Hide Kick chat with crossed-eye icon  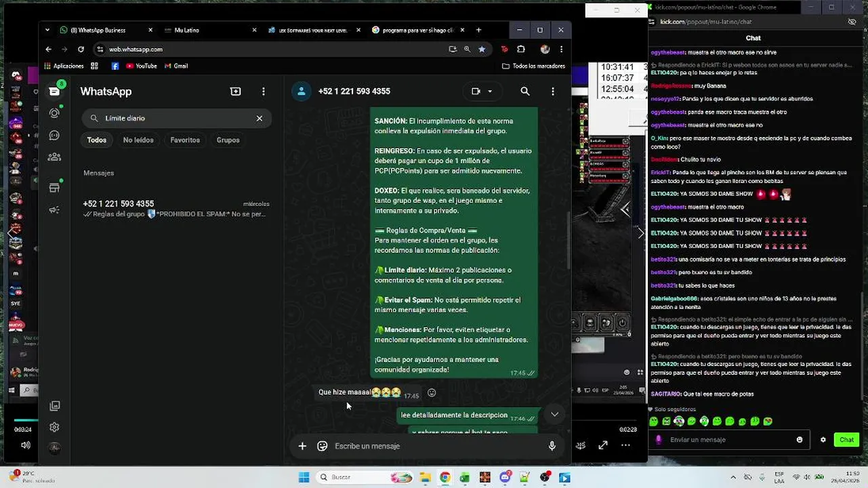coord(852,22)
